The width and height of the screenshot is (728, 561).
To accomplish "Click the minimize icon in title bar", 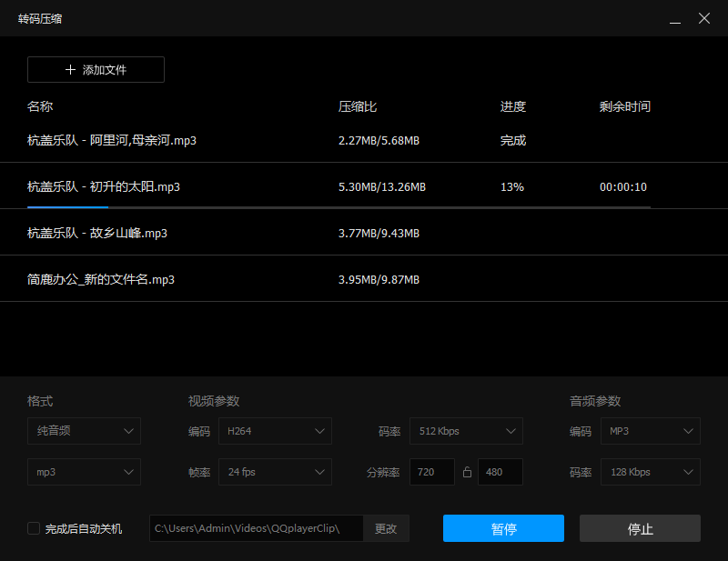I will (x=673, y=18).
